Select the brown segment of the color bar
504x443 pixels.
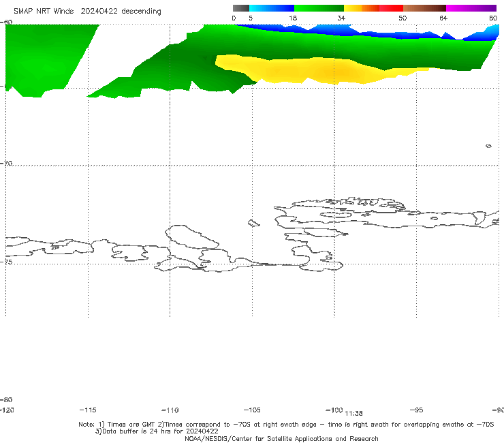pos(424,8)
